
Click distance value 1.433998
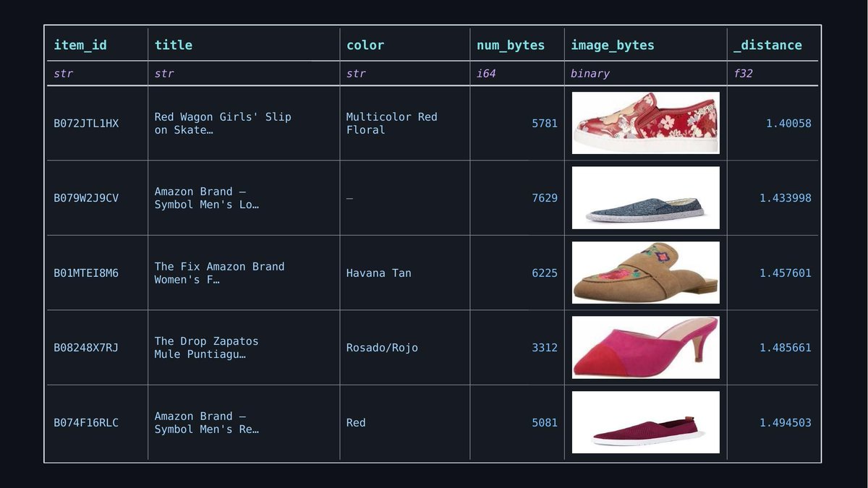(x=786, y=198)
